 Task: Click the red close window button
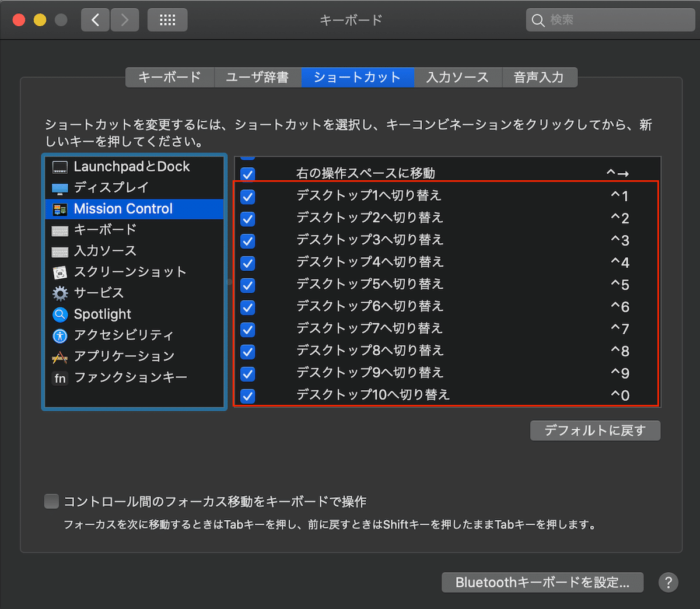pos(19,20)
